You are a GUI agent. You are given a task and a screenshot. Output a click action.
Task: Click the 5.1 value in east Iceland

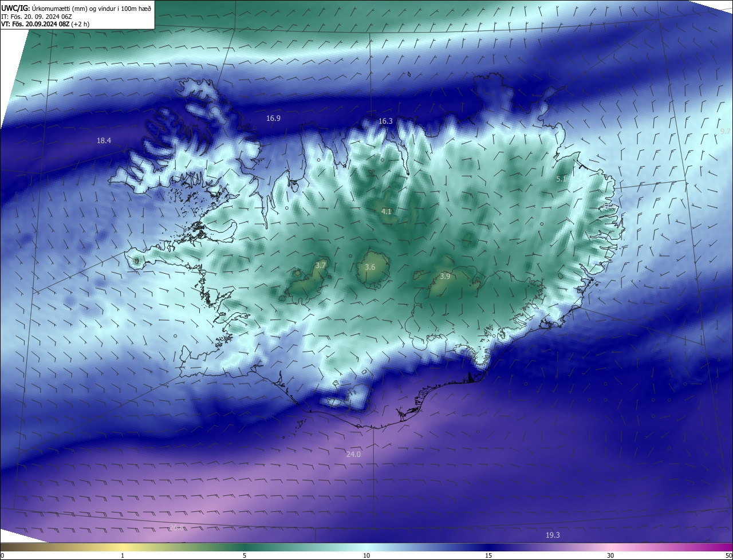click(x=562, y=179)
